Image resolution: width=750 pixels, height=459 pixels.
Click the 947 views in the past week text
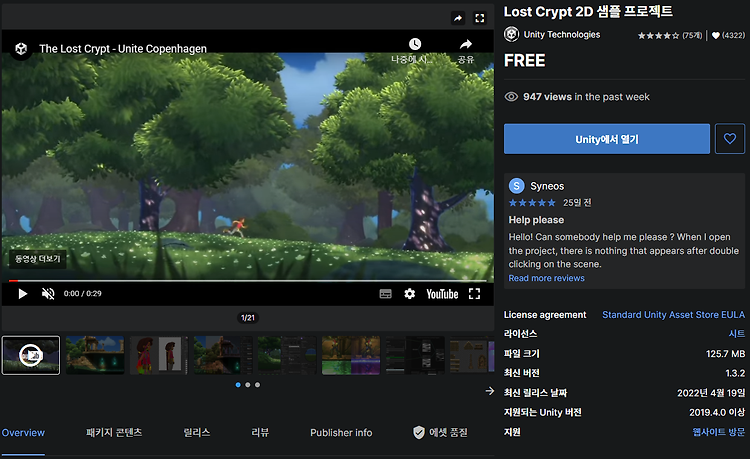586,97
